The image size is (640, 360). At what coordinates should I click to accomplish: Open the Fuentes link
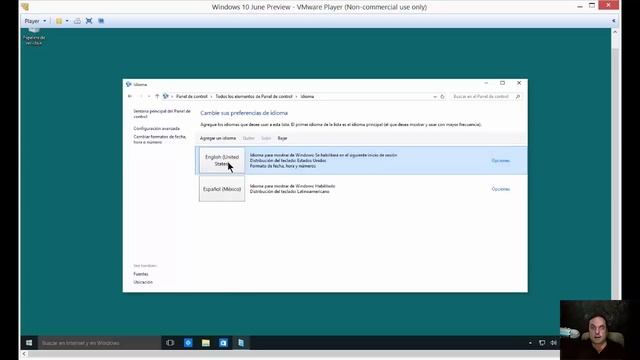tap(141, 274)
